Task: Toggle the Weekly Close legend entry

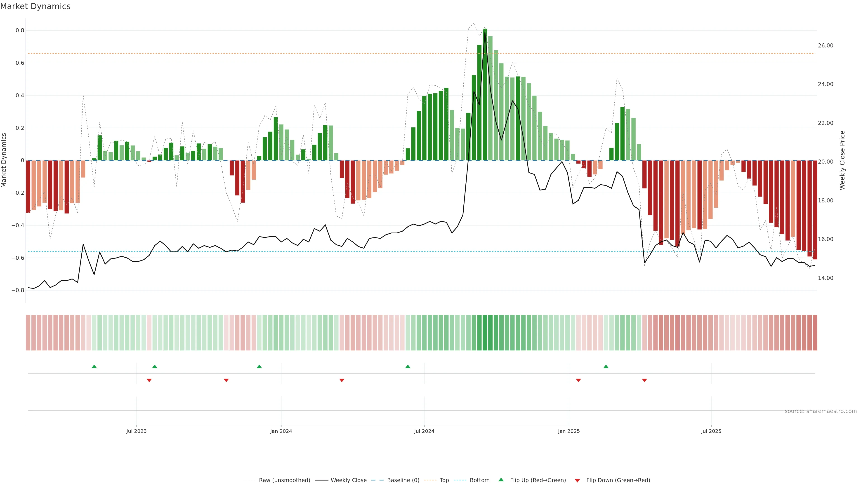Action: [x=348, y=480]
